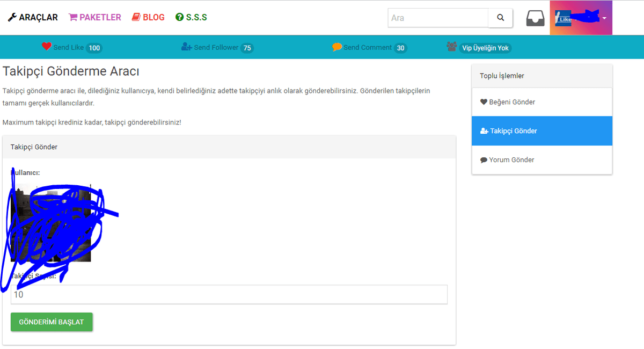
Task: Focus the Ara search field
Action: click(437, 18)
